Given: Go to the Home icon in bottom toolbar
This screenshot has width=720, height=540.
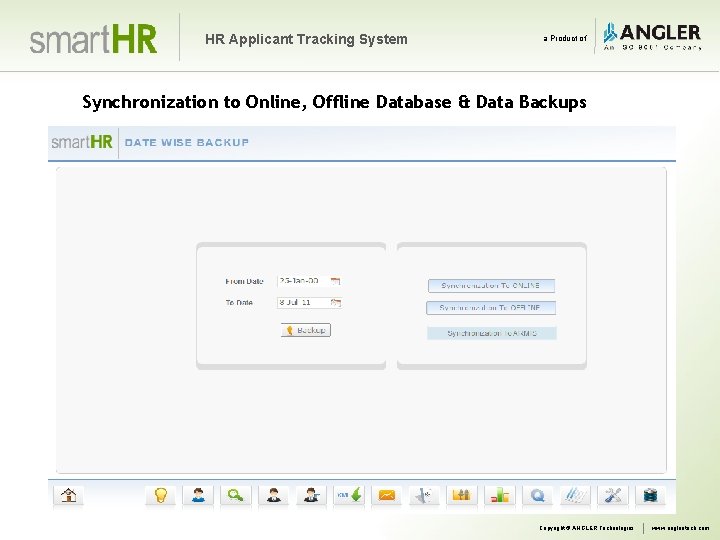Looking at the screenshot, I should coord(68,496).
